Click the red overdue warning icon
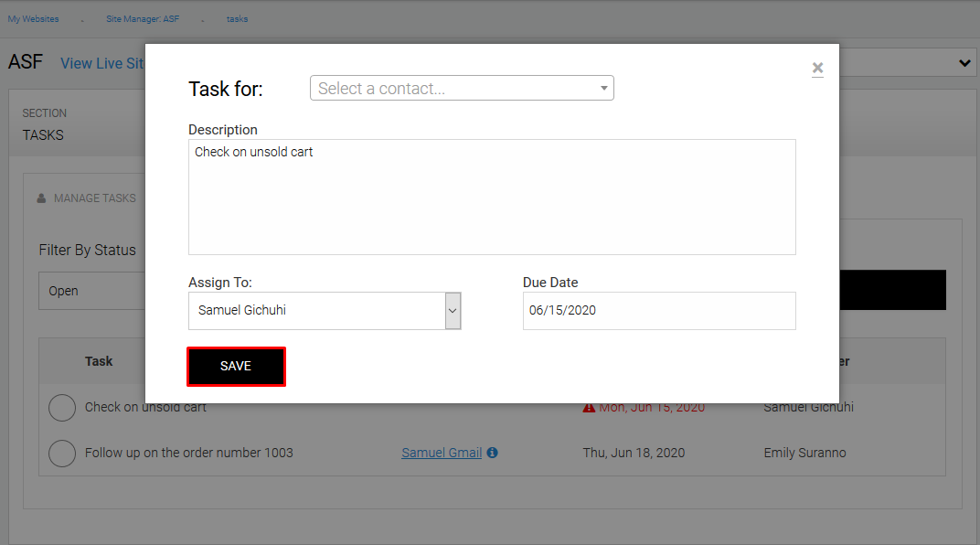 [589, 407]
